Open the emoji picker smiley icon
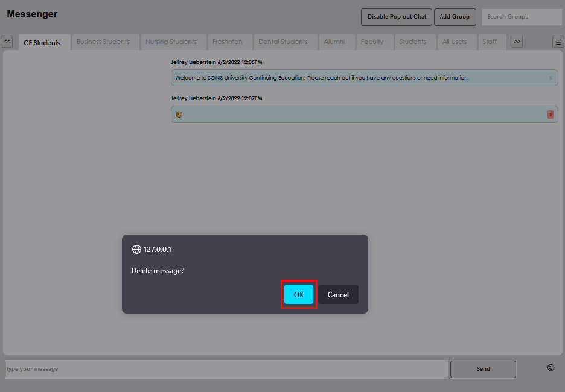Viewport: 565px width, 392px height. [x=551, y=367]
